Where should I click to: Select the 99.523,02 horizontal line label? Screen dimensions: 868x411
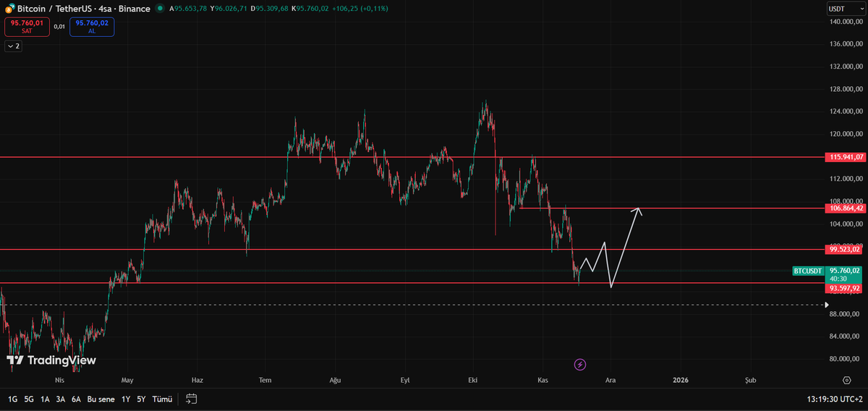tap(845, 249)
